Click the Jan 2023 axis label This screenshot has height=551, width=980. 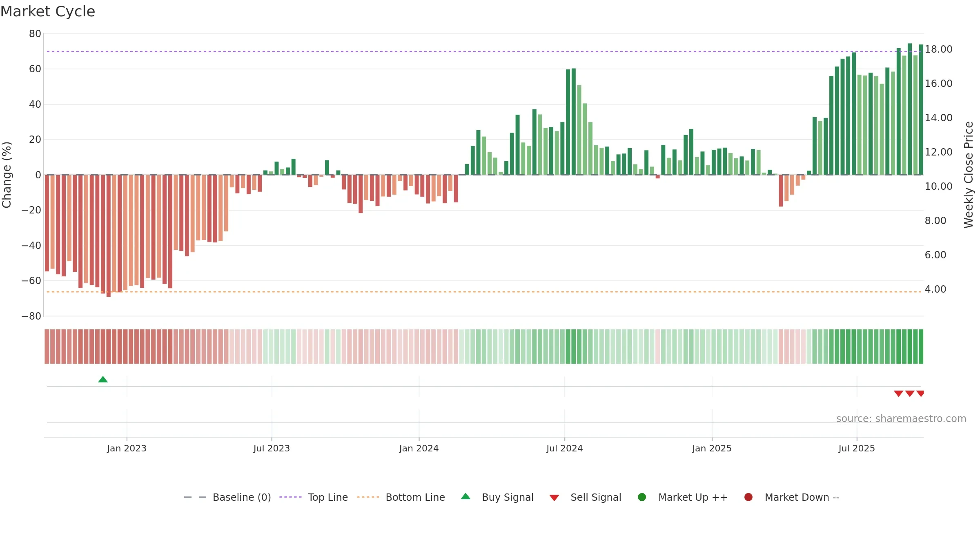127,449
